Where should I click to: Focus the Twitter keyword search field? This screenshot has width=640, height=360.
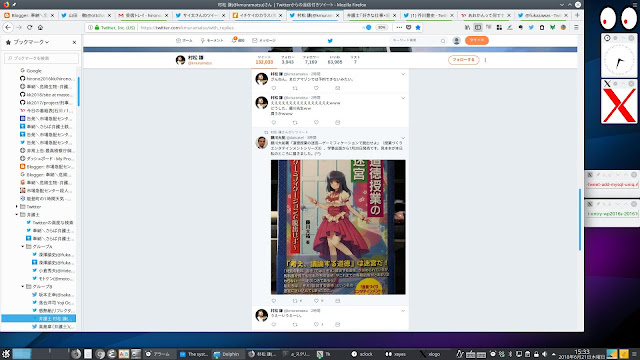coord(418,40)
